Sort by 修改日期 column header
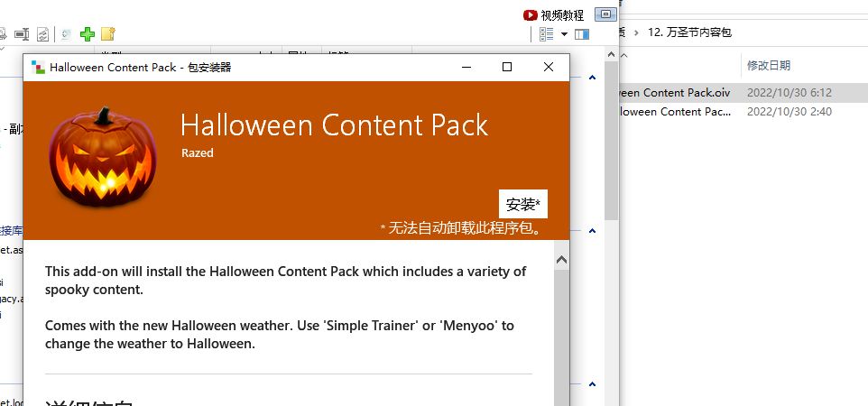This screenshot has width=868, height=406. tap(769, 65)
